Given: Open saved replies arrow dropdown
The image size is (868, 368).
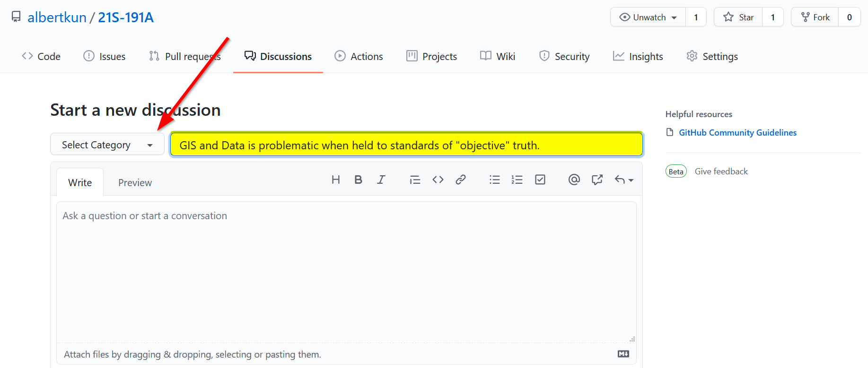Looking at the screenshot, I should coord(624,180).
